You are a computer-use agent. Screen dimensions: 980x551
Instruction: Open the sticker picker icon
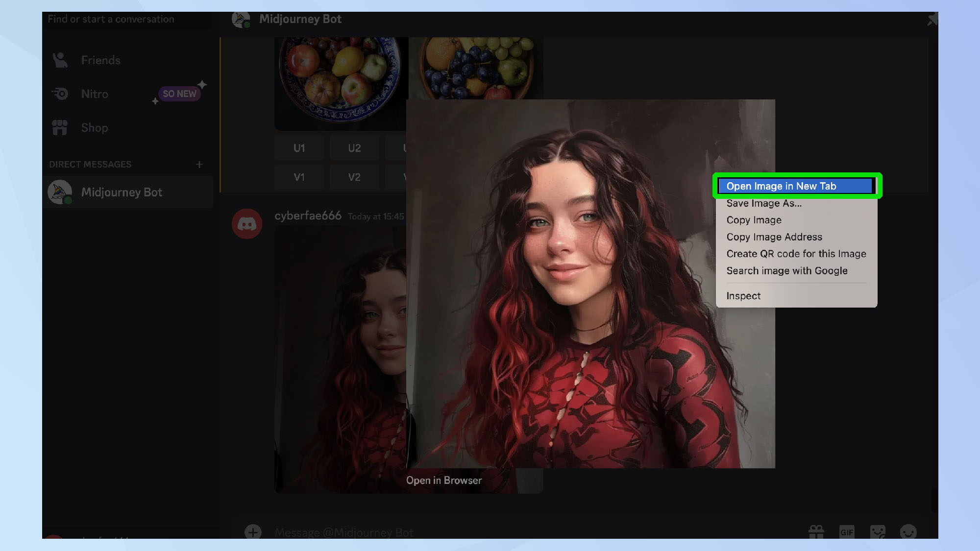[878, 532]
